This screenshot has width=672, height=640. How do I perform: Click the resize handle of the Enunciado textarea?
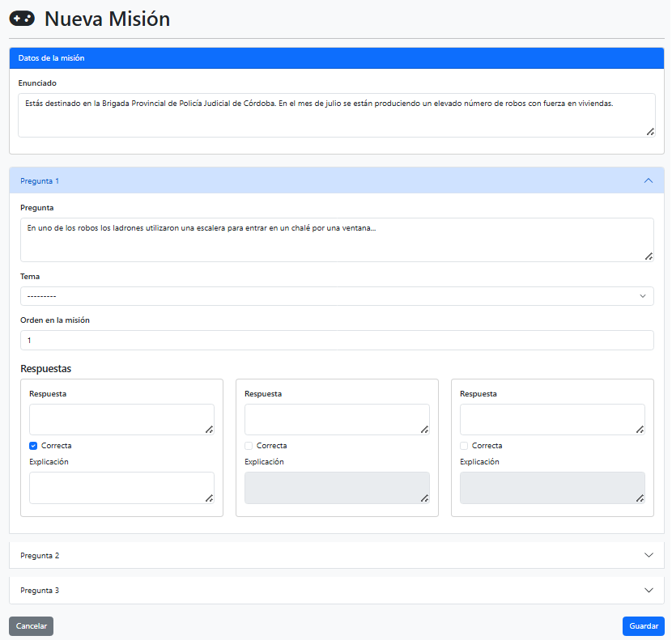[650, 132]
